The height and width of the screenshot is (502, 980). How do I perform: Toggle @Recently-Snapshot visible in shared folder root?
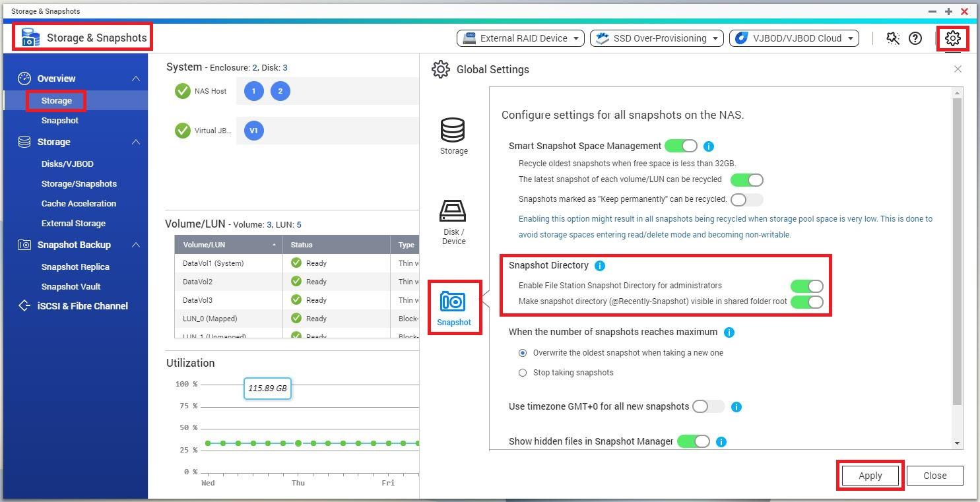807,301
